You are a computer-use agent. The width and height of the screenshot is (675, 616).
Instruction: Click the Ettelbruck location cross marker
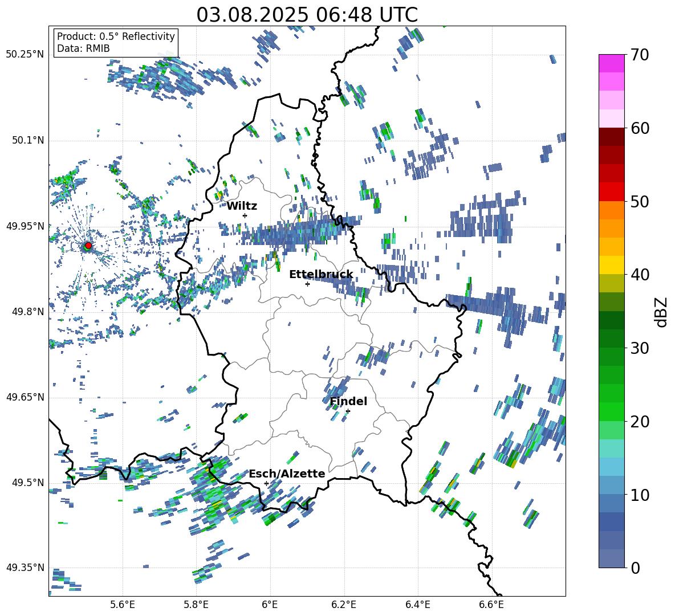point(307,284)
